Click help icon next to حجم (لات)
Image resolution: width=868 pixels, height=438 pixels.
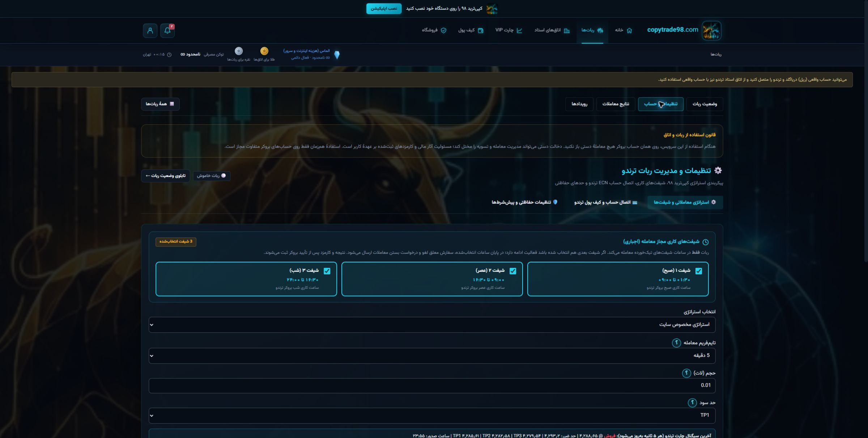686,373
